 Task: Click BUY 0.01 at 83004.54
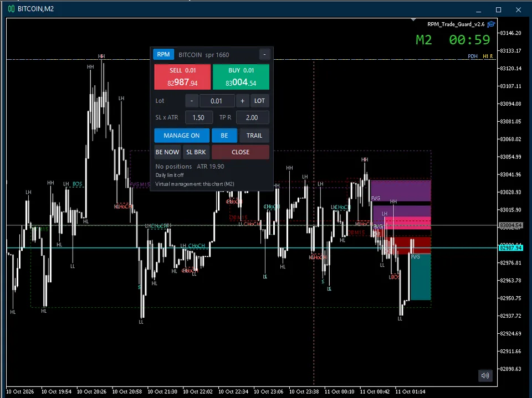(x=241, y=77)
